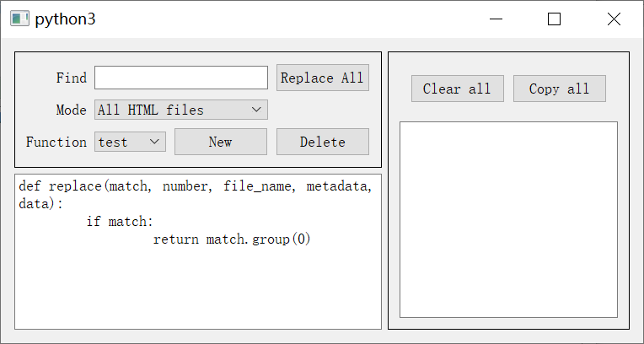Delete the selected function

pyautogui.click(x=322, y=142)
